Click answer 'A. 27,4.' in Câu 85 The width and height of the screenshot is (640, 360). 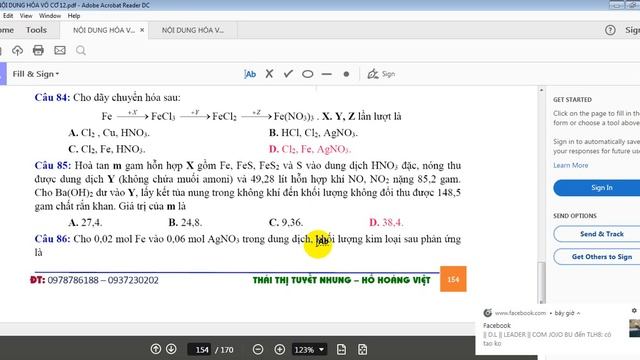tap(85, 222)
